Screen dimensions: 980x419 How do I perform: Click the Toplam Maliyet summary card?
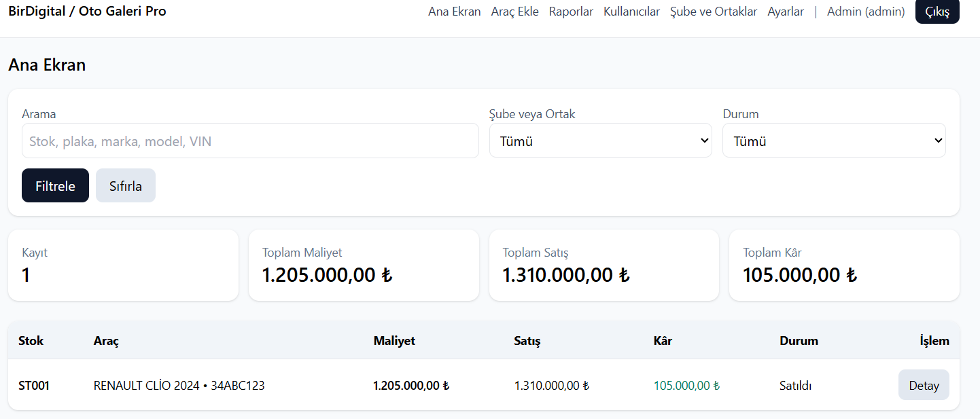click(x=364, y=265)
